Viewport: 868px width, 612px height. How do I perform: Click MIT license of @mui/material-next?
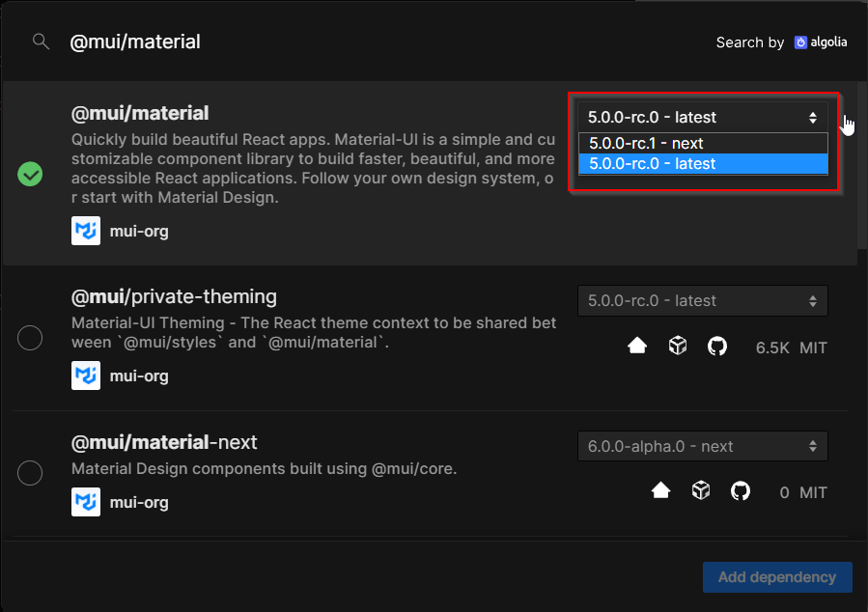[813, 493]
